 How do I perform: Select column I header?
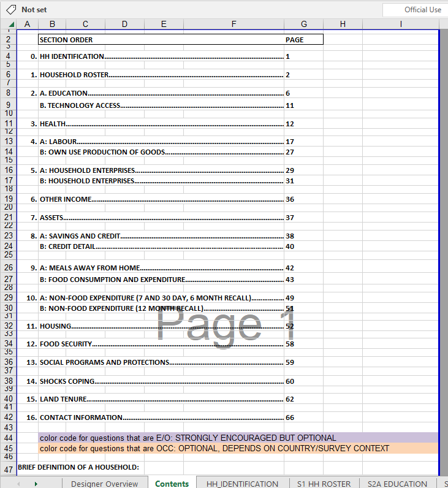pyautogui.click(x=400, y=24)
